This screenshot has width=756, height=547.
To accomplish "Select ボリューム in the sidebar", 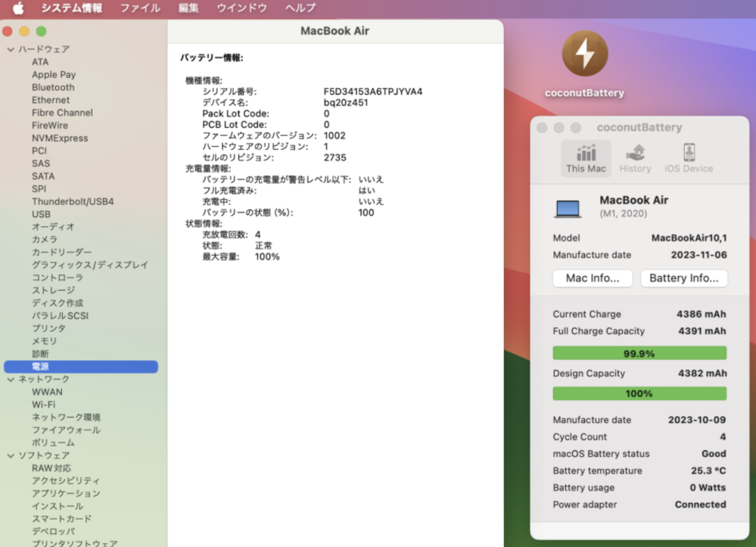I will 53,443.
